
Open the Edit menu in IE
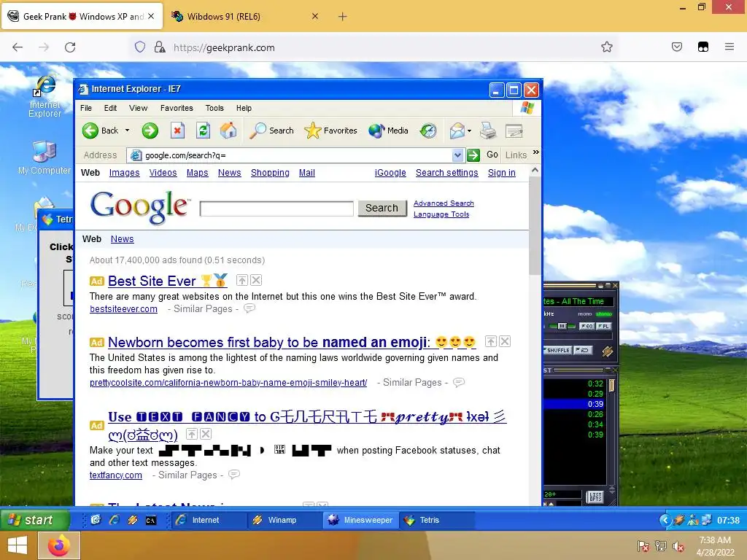111,108
